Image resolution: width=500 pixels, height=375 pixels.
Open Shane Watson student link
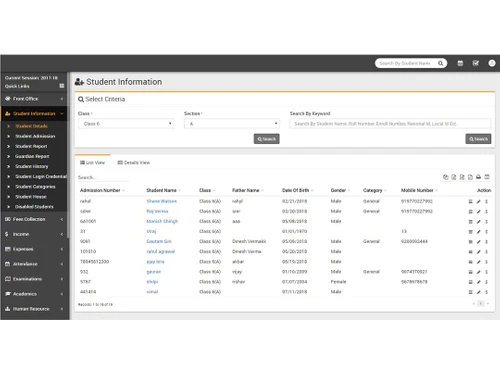pyautogui.click(x=162, y=201)
